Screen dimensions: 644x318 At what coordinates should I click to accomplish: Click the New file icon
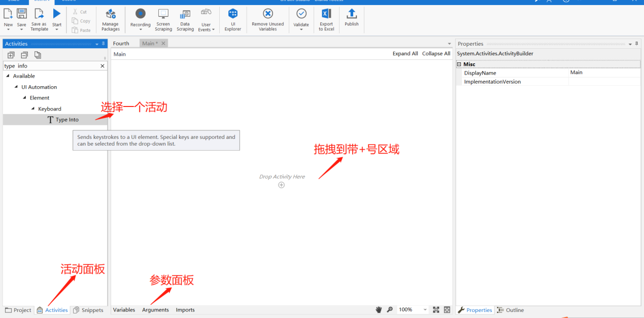pyautogui.click(x=8, y=14)
